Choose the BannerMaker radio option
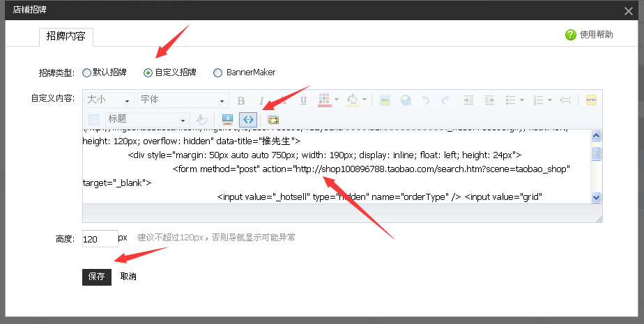644x324 pixels. point(218,72)
